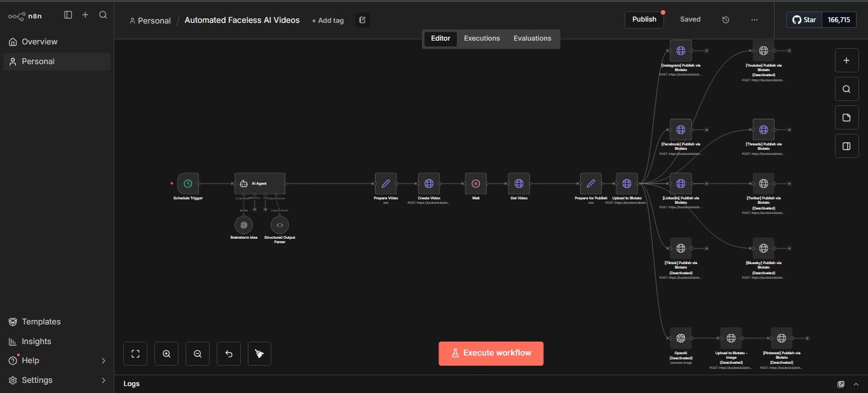Open the canvas node search magnifier button
This screenshot has width=868, height=393.
[846, 90]
